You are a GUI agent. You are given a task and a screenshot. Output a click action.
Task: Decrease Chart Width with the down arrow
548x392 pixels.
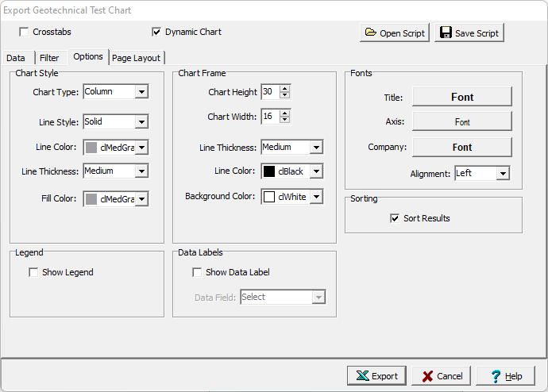tap(285, 121)
